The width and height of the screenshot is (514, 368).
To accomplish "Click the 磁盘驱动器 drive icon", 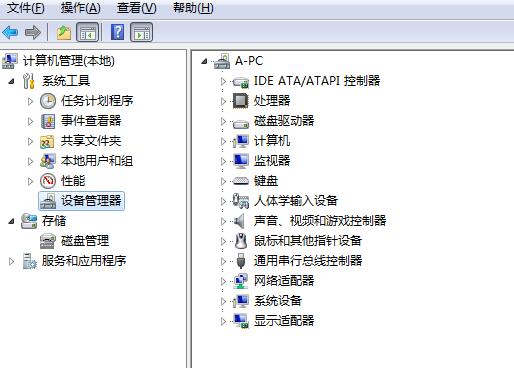I will [241, 123].
